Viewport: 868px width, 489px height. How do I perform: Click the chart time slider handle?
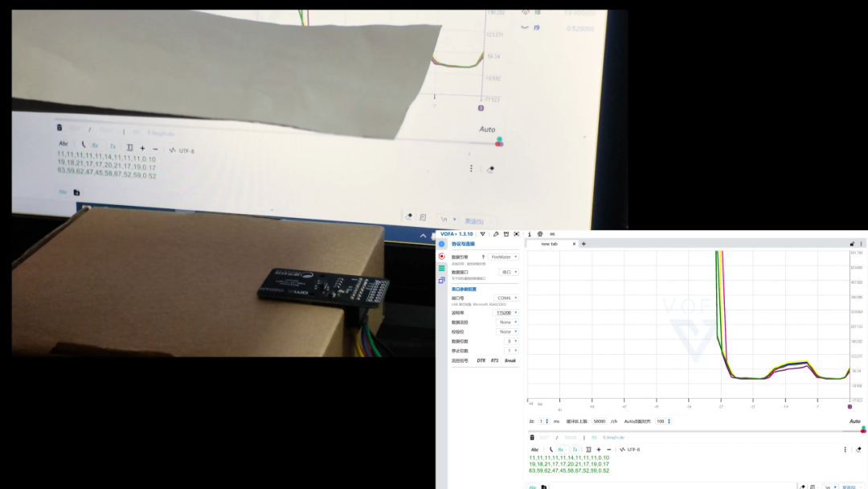[x=863, y=430]
